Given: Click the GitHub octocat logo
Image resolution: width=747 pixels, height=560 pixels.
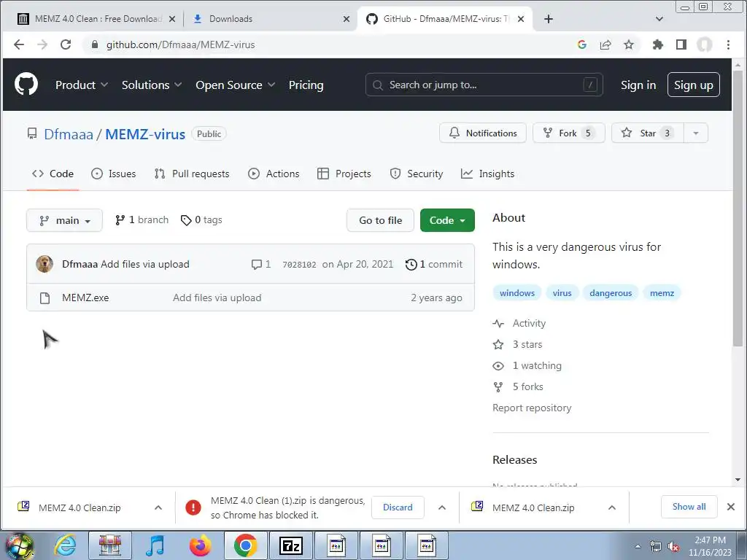Looking at the screenshot, I should (x=26, y=85).
